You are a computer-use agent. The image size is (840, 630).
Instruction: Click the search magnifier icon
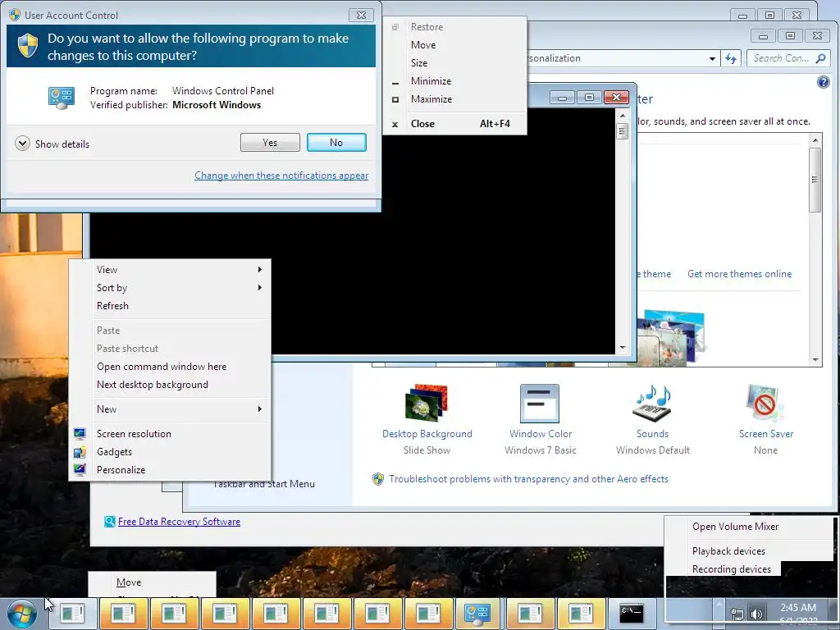click(820, 58)
